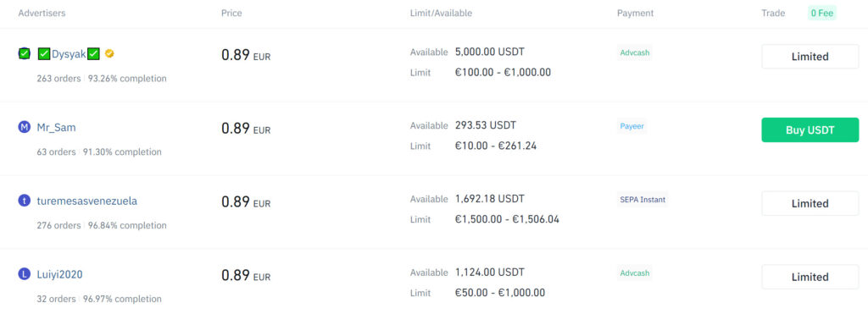The image size is (868, 314).
Task: Click Mr_Sam's round M avatar icon
Action: tap(24, 128)
